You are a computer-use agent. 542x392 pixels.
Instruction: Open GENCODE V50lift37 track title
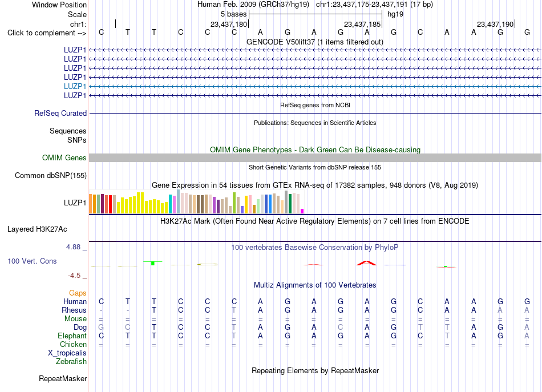click(x=314, y=42)
